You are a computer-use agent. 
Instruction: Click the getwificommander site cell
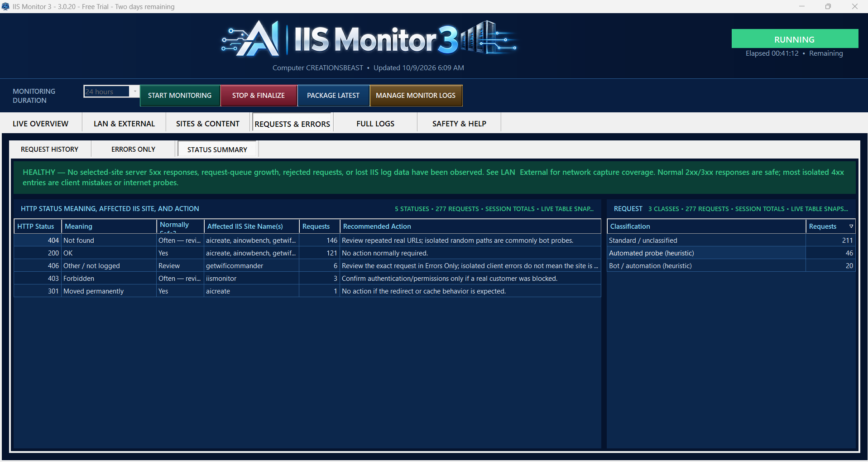[x=251, y=266]
